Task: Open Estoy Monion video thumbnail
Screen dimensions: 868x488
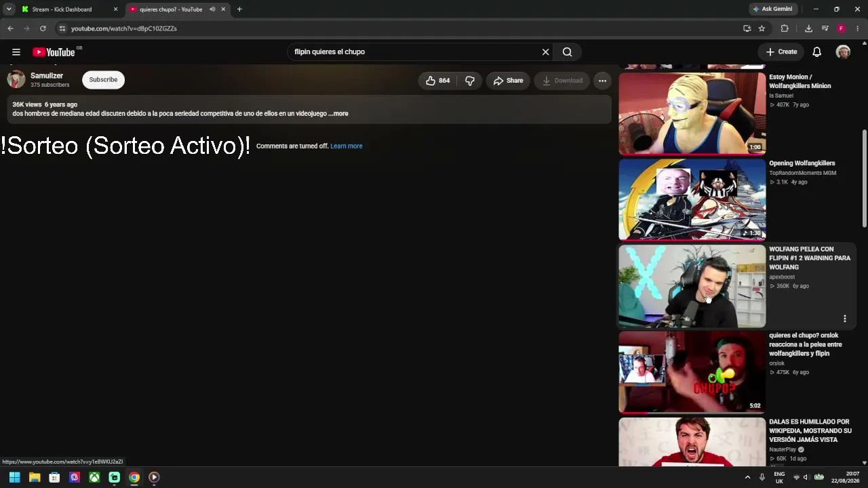Action: pyautogui.click(x=692, y=113)
